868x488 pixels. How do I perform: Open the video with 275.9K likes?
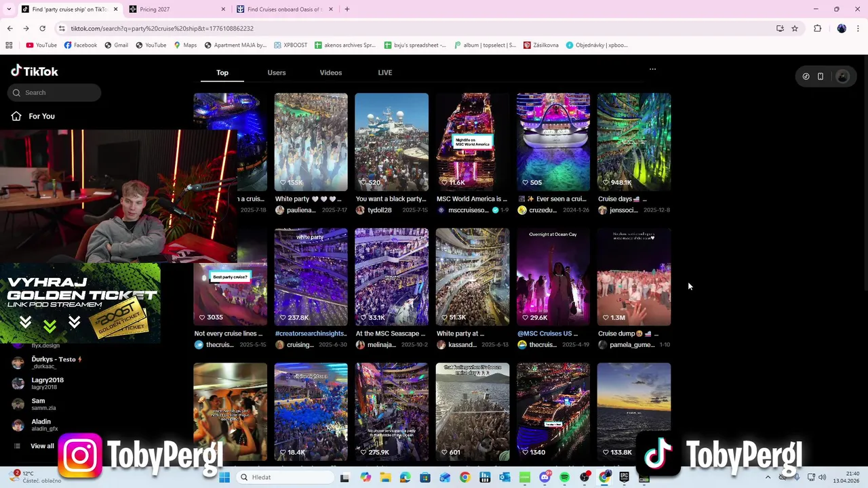point(391,411)
